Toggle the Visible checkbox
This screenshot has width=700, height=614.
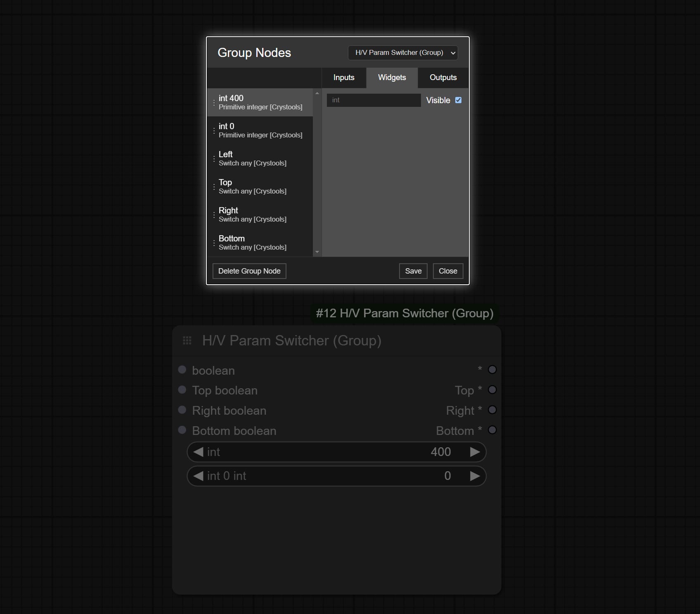458,100
